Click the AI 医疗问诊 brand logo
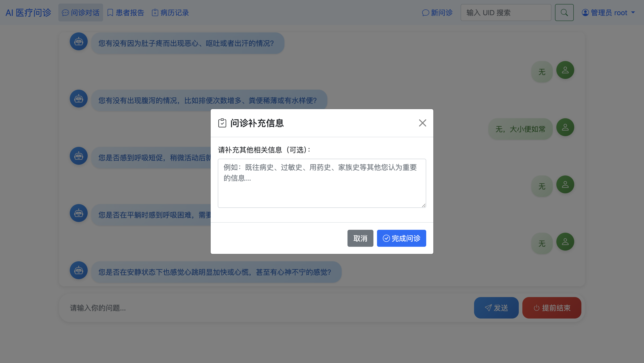Screen dimensions: 644x363 click(28, 13)
